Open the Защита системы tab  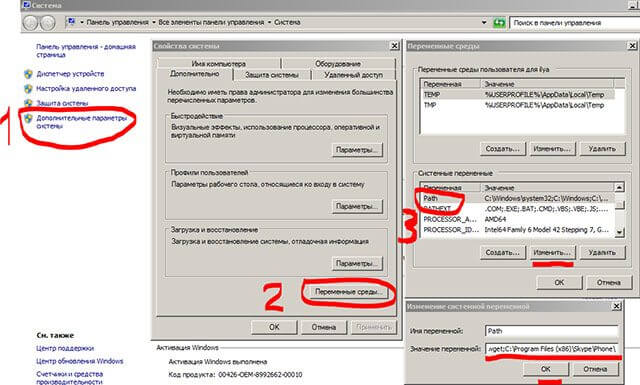tap(272, 75)
